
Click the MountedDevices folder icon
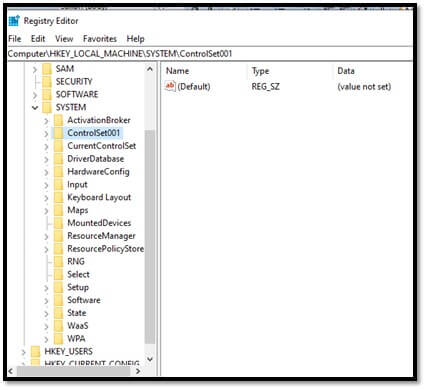(59, 223)
